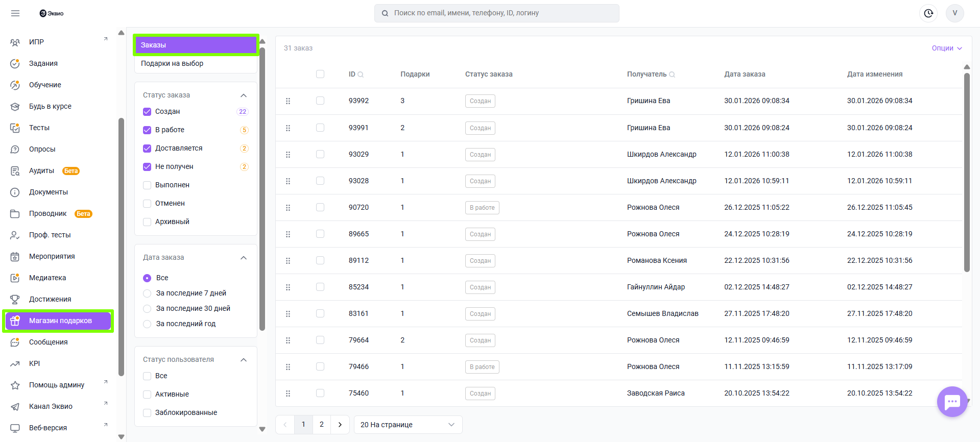Select the За последние 7 дней radio
This screenshot has height=442, width=980.
coord(147,293)
